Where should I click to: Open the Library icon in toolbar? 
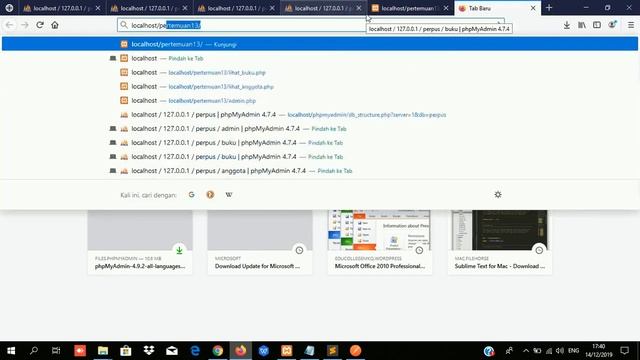[x=582, y=25]
